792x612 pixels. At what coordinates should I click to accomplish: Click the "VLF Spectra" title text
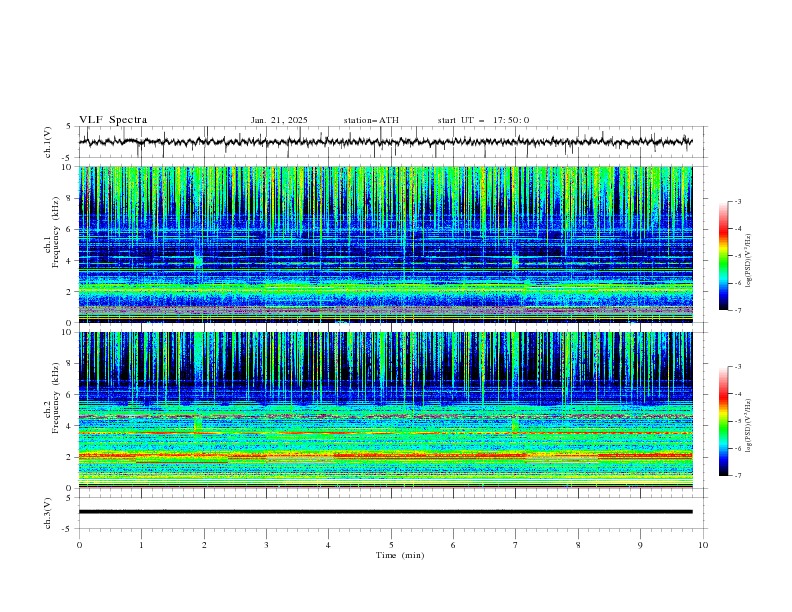tap(113, 120)
